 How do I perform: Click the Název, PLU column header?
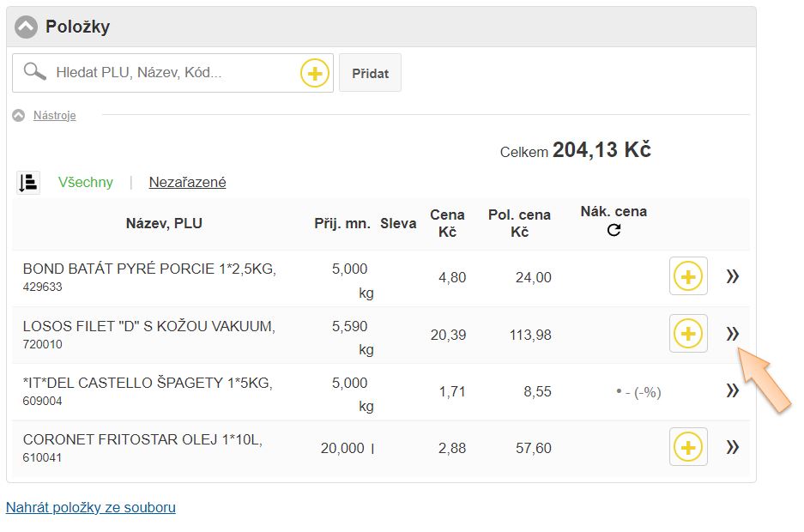[164, 224]
